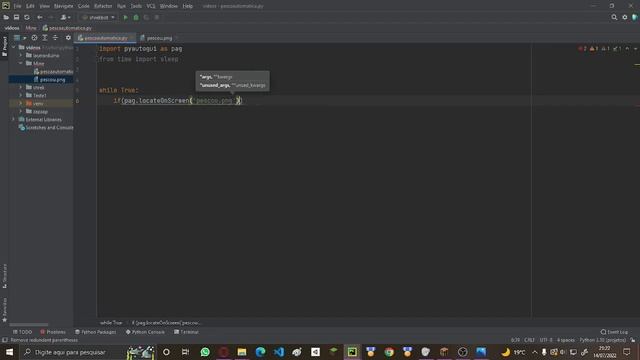Open the Python Packages tool window
This screenshot has width=640, height=360.
click(x=96, y=332)
